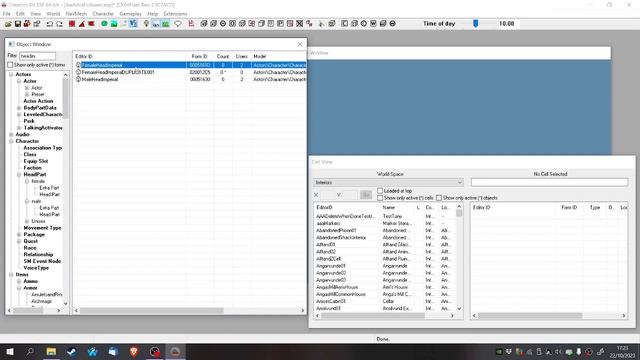Toggle Show only active forms checkbox
This screenshot has width=640, height=360.
(x=10, y=65)
